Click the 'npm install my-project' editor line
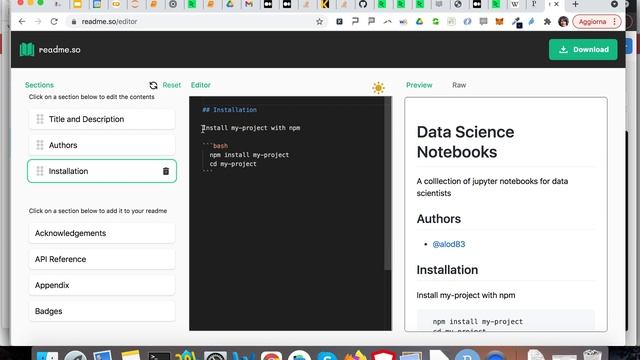Image resolution: width=640 pixels, height=360 pixels. [249, 155]
